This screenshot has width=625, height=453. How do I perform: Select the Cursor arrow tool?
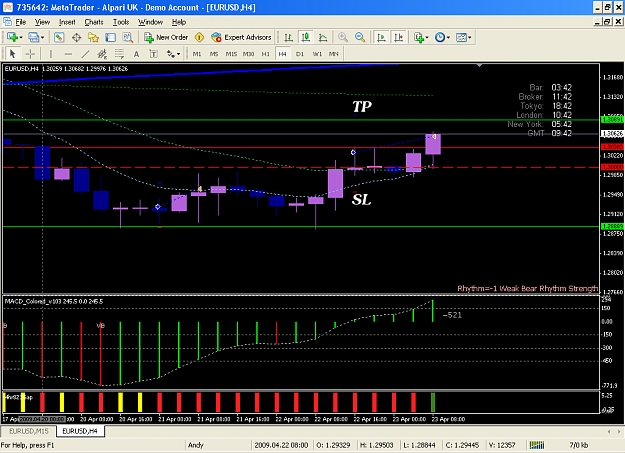coord(12,54)
